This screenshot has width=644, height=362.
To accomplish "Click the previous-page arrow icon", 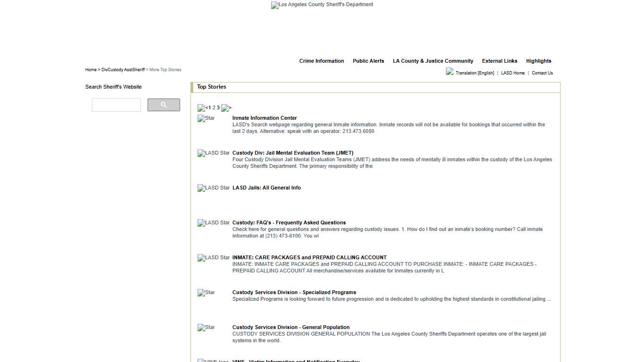I will click(x=200, y=108).
